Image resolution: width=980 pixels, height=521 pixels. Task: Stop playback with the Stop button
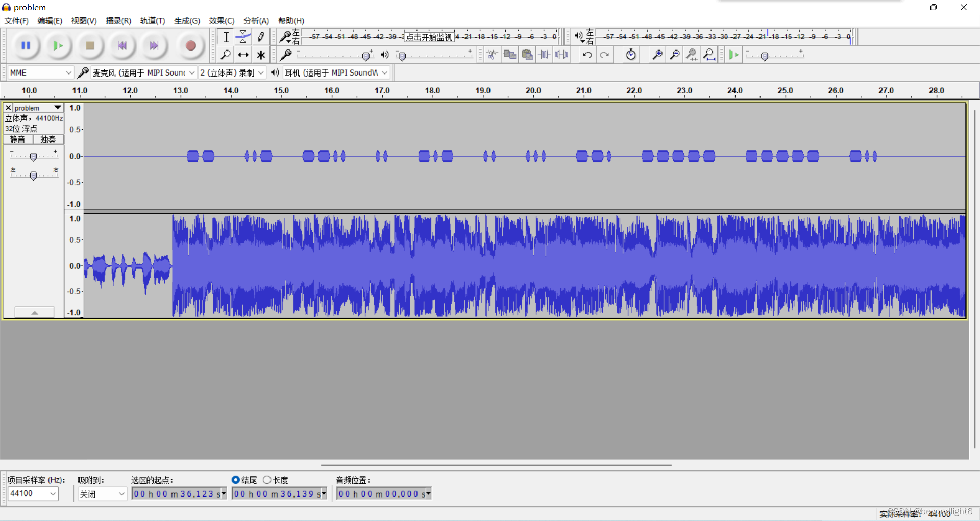click(x=90, y=45)
